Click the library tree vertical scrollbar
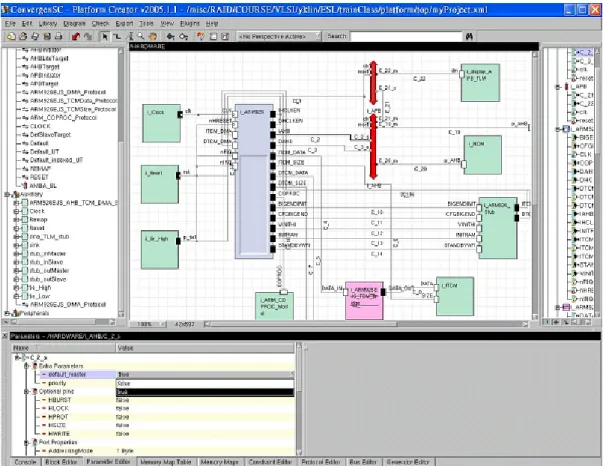 [x=121, y=183]
